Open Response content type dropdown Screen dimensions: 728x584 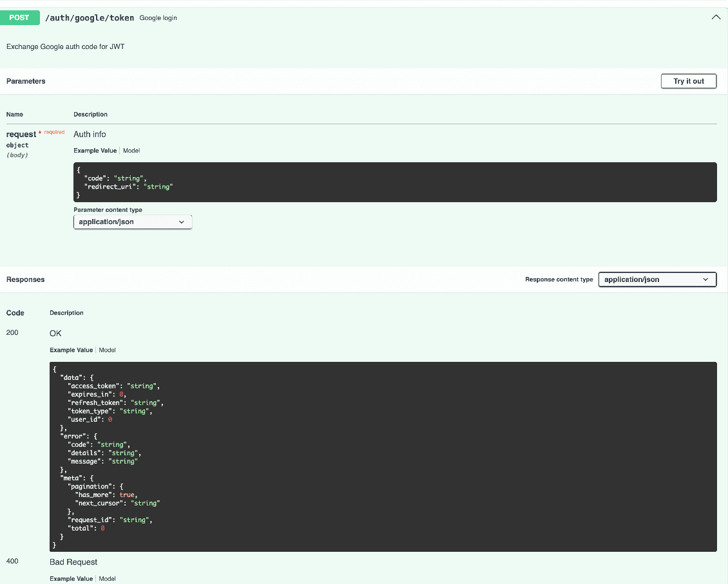[657, 279]
